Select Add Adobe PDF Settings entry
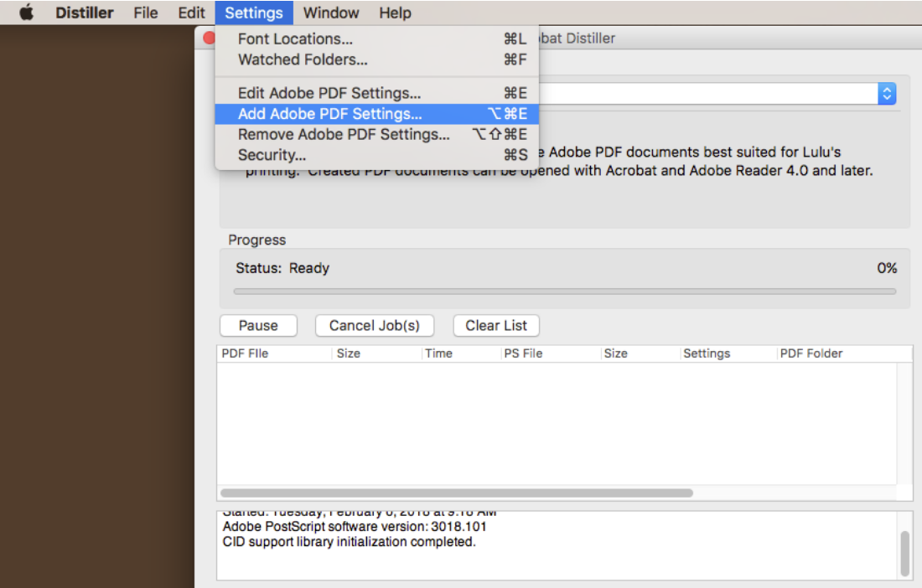Image resolution: width=922 pixels, height=588 pixels. [377, 114]
